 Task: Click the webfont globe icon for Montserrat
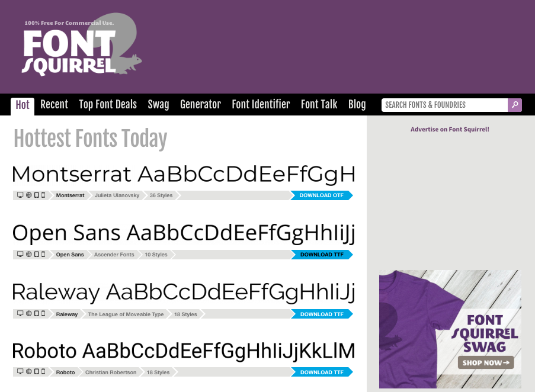click(29, 195)
